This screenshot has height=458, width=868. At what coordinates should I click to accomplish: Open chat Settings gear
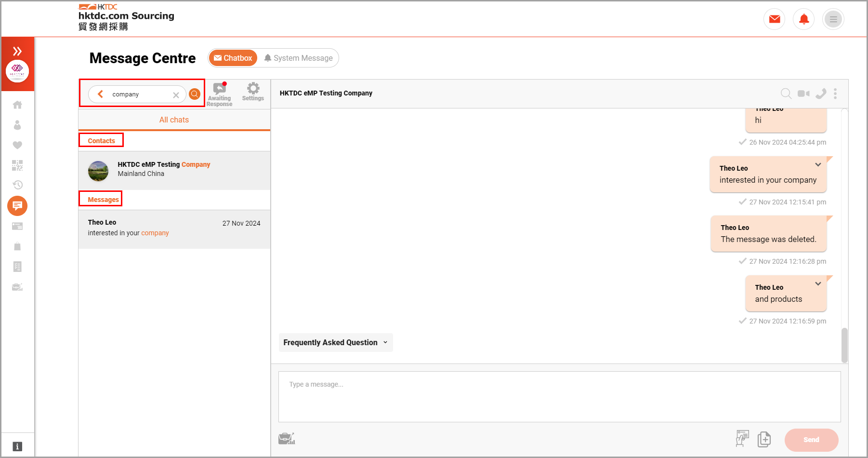(253, 92)
